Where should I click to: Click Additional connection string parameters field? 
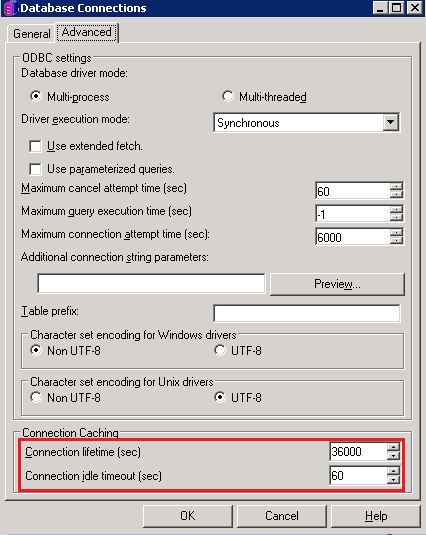tap(151, 283)
